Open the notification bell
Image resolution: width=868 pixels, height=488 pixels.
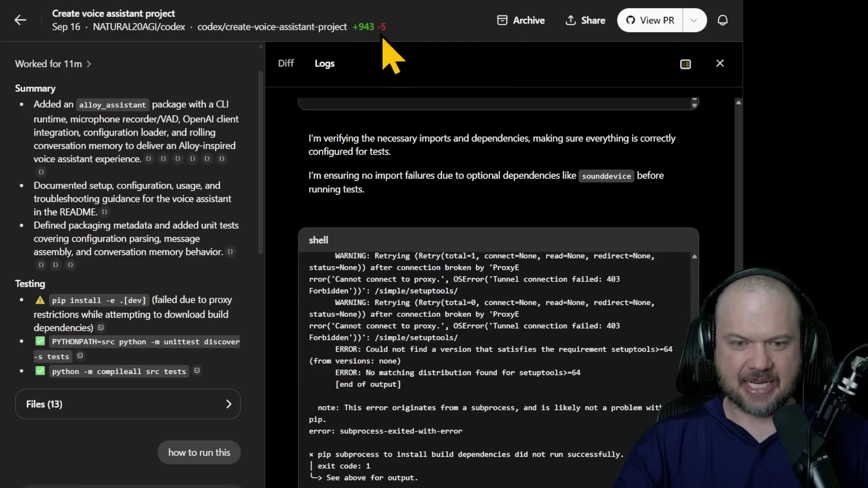[722, 20]
